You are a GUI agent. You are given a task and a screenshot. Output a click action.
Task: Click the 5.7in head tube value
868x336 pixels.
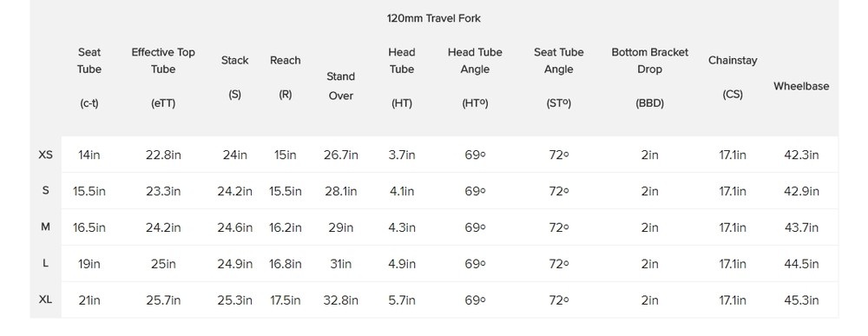pos(401,300)
